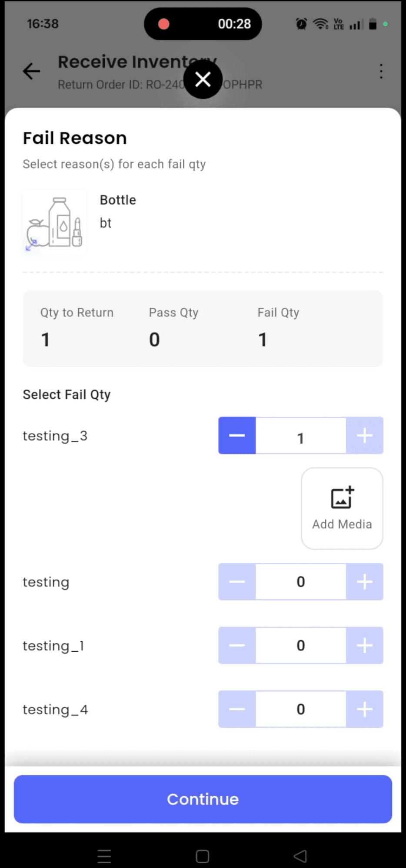The image size is (406, 868).
Task: Tap minus on testing_4 row
Action: click(237, 709)
